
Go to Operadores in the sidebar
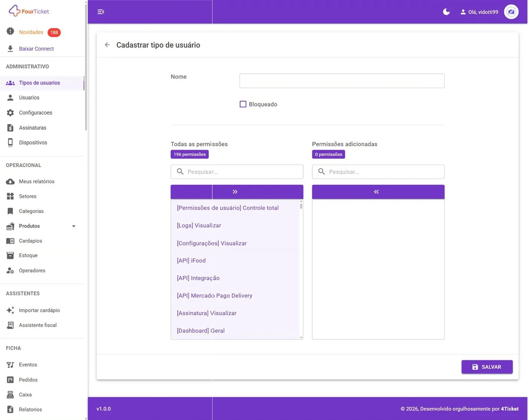pyautogui.click(x=42, y=270)
